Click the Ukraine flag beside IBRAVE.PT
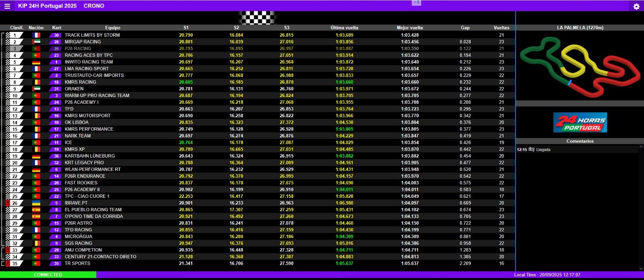 click(x=36, y=203)
